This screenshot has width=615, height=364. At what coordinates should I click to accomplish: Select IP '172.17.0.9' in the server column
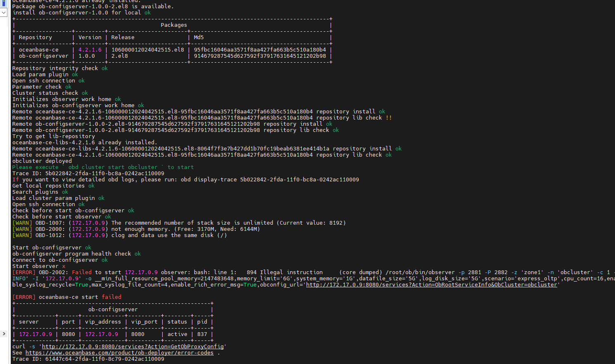[35, 334]
